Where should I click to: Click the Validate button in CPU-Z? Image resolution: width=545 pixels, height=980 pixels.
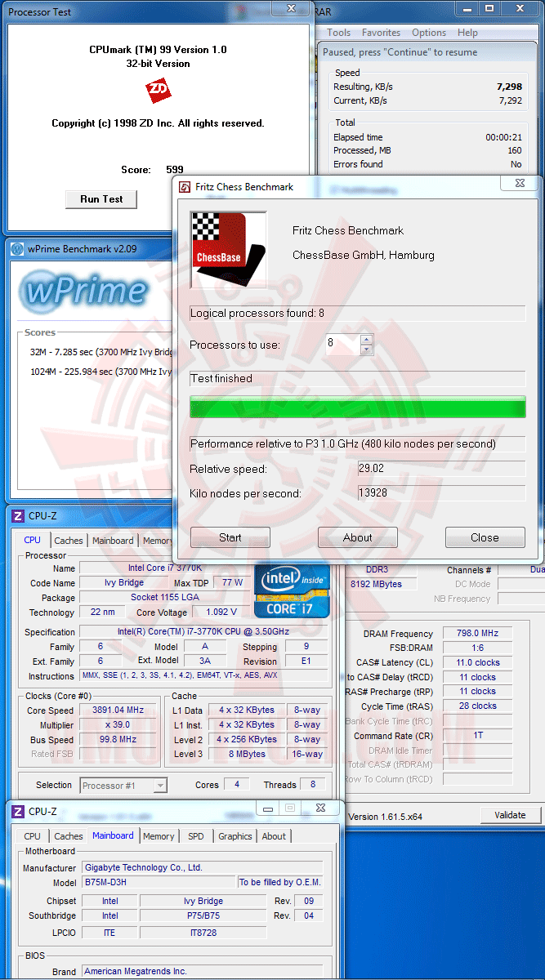(511, 815)
